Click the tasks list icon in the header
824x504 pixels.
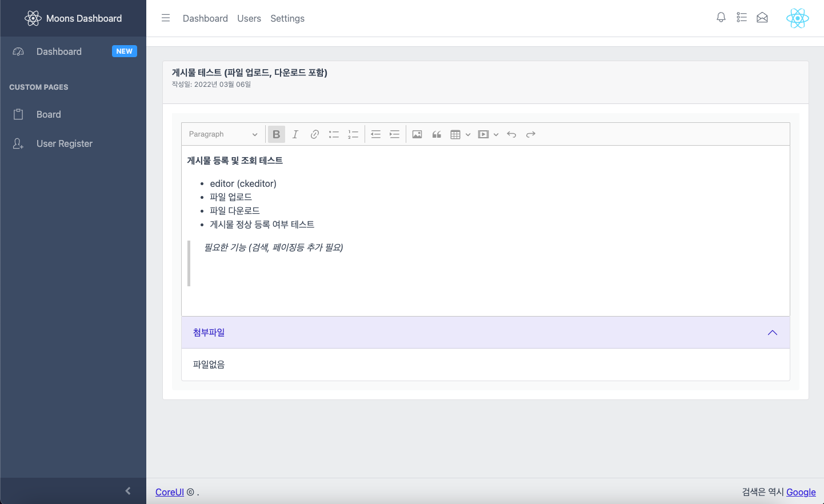pos(741,17)
